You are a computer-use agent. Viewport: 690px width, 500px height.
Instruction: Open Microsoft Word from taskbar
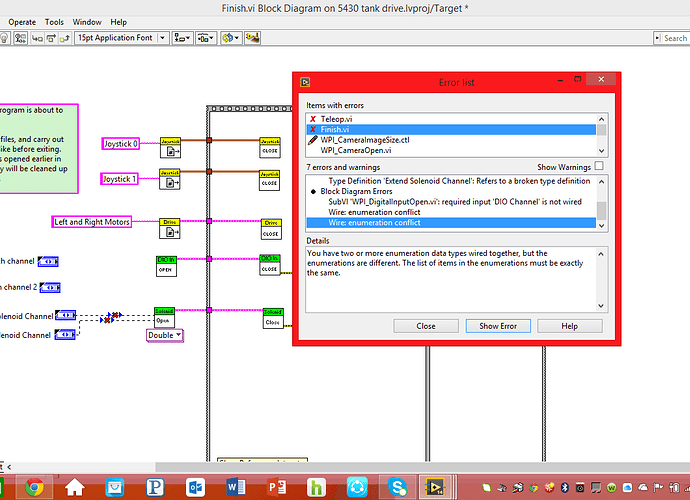[236, 487]
